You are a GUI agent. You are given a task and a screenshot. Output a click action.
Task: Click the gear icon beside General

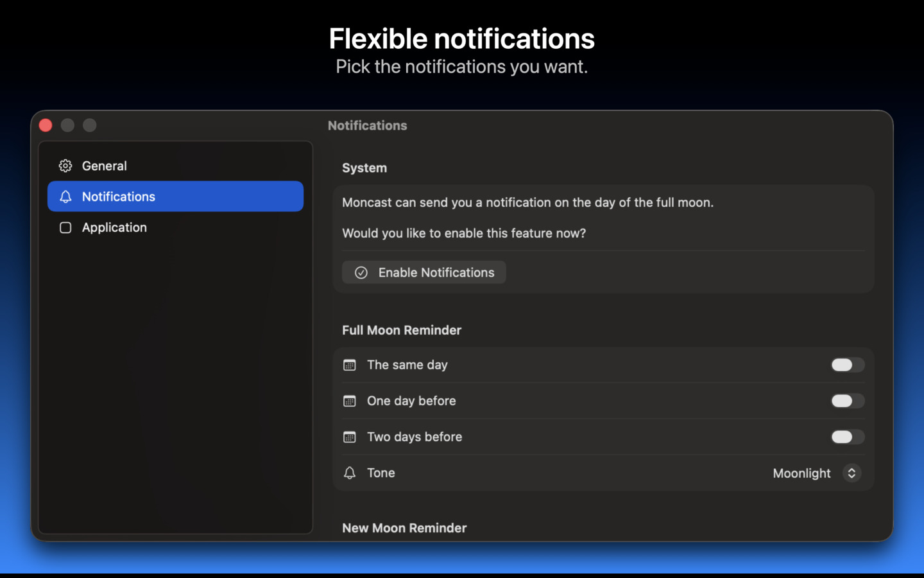[x=65, y=166]
